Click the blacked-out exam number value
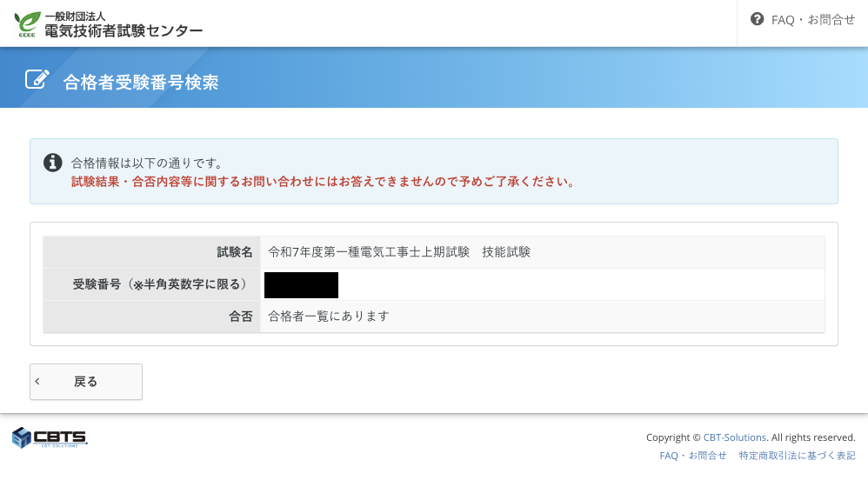The image size is (868, 480). (301, 285)
